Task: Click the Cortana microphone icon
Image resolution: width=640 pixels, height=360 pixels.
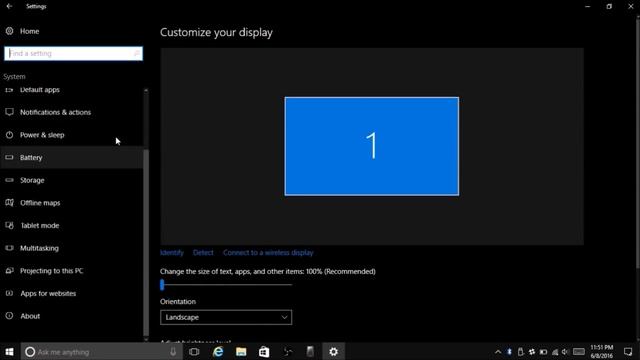Action: (x=173, y=351)
